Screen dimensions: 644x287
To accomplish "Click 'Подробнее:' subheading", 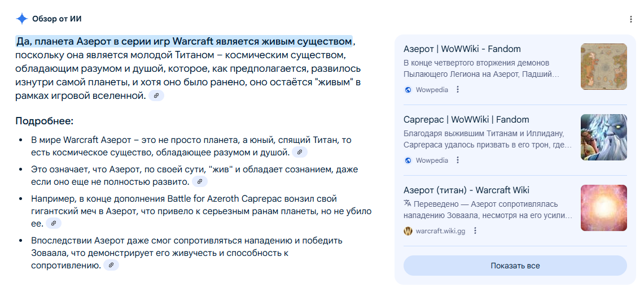I will [x=45, y=121].
